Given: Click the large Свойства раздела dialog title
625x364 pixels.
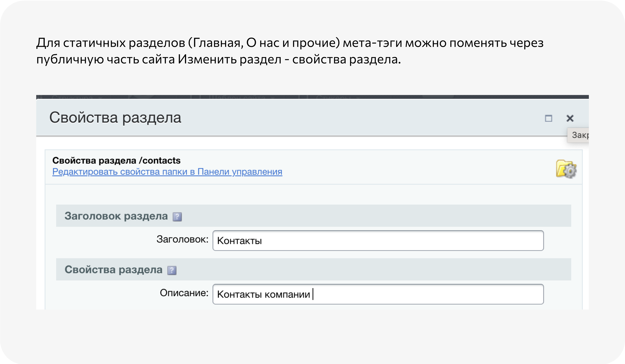Looking at the screenshot, I should (115, 117).
